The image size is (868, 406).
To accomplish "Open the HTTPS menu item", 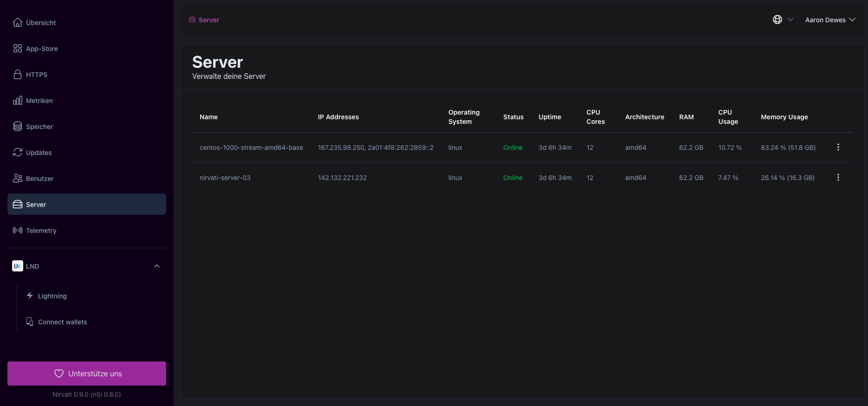I will pos(87,74).
